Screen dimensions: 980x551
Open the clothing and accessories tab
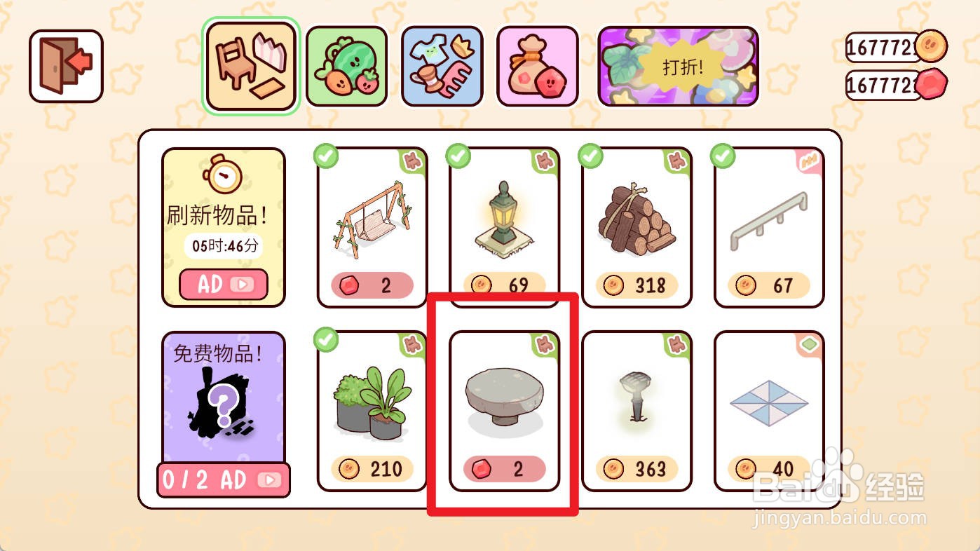[442, 67]
